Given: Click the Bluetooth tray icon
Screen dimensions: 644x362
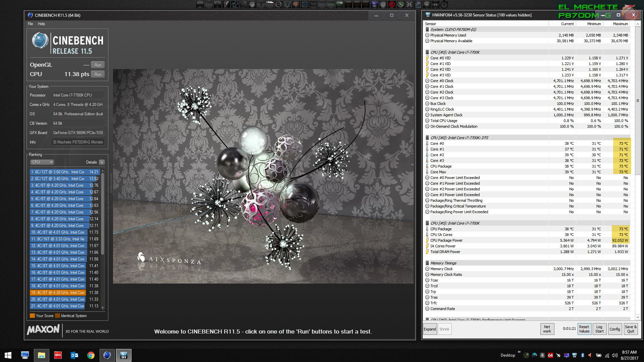Looking at the screenshot, I should (583, 355).
